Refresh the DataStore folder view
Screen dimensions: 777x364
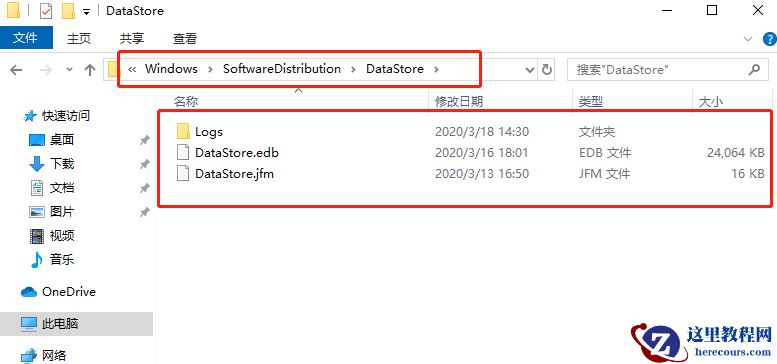point(547,70)
